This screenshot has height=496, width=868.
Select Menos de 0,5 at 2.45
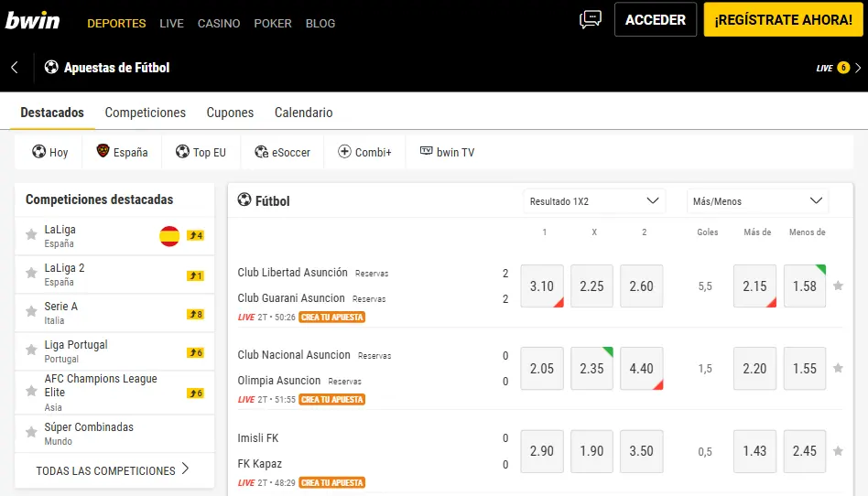tap(805, 451)
